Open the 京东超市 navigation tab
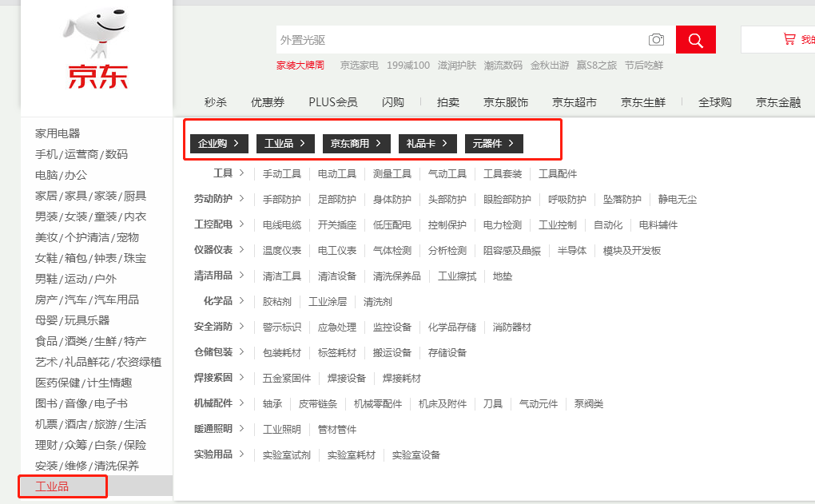Screen dimensions: 815x504 click(x=574, y=102)
